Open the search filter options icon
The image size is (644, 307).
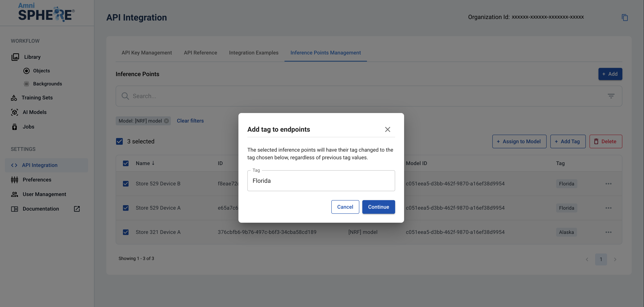click(x=611, y=96)
